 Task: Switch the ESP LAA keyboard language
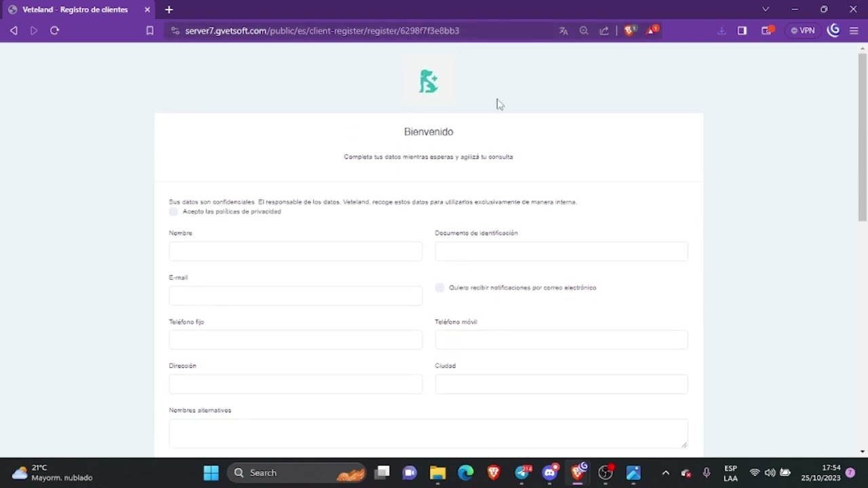coord(730,472)
